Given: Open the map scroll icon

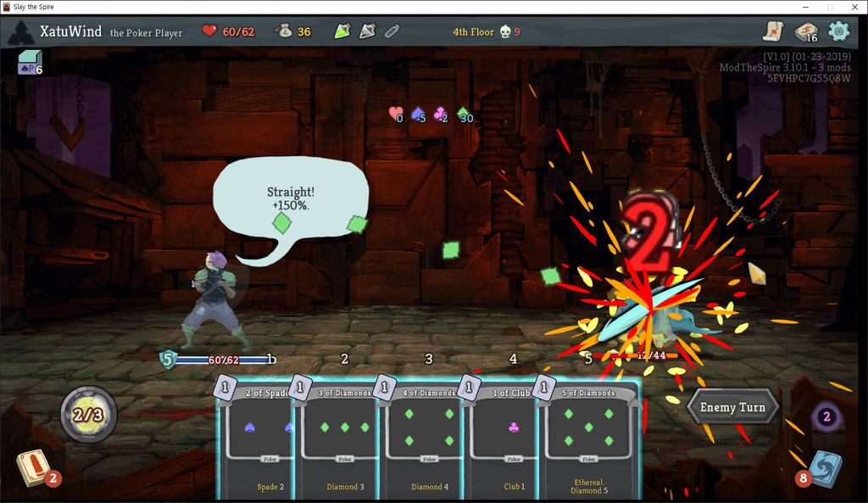Looking at the screenshot, I should [x=774, y=31].
